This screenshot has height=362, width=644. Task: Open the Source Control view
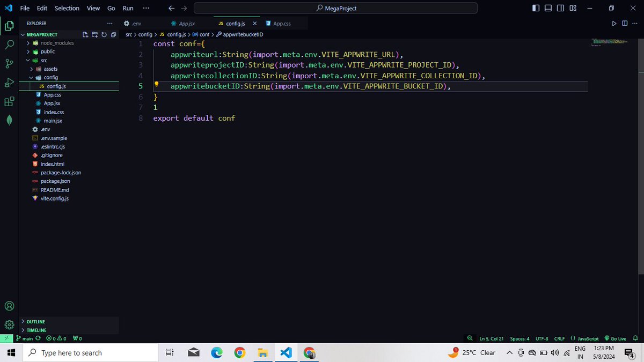pos(9,64)
